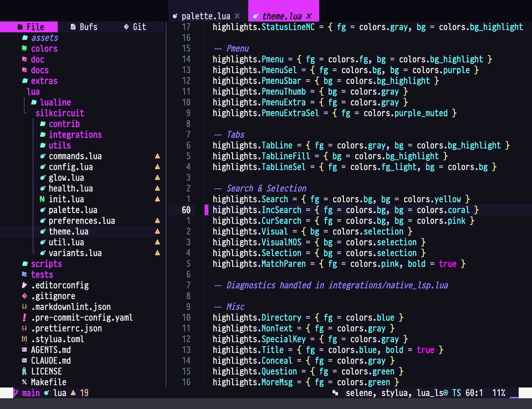Click the main branch name in statusline
This screenshot has height=409, width=532.
coord(31,393)
